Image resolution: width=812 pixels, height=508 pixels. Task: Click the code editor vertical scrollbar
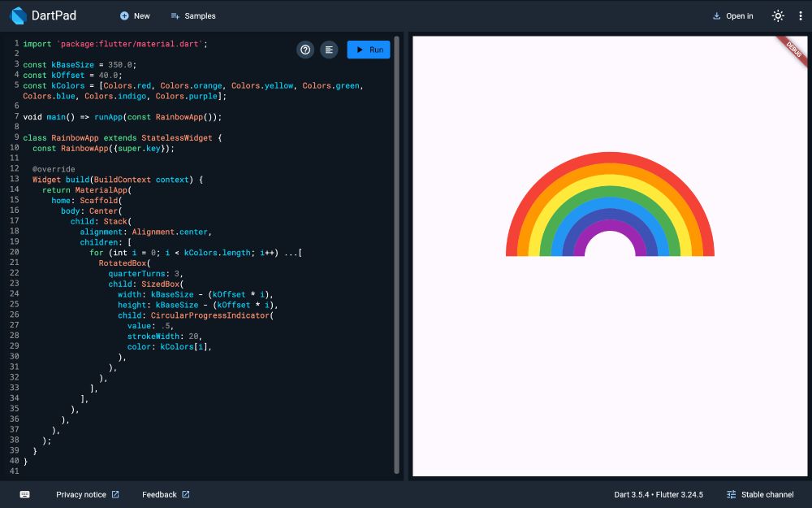pyautogui.click(x=397, y=254)
